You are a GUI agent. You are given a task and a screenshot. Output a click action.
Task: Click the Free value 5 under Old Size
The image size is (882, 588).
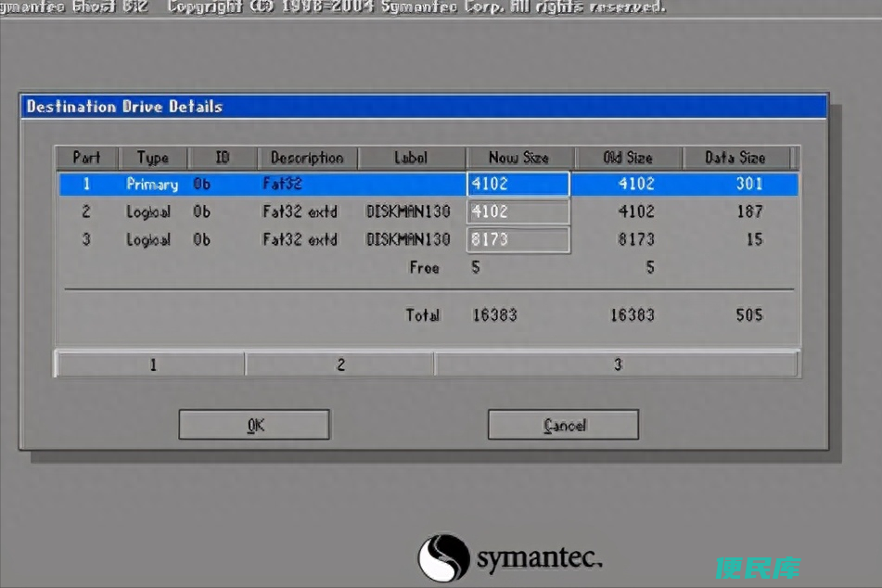click(x=650, y=268)
